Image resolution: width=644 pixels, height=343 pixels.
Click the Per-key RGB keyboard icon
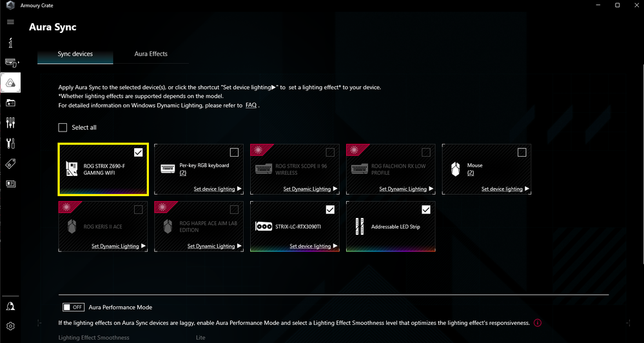pos(168,169)
